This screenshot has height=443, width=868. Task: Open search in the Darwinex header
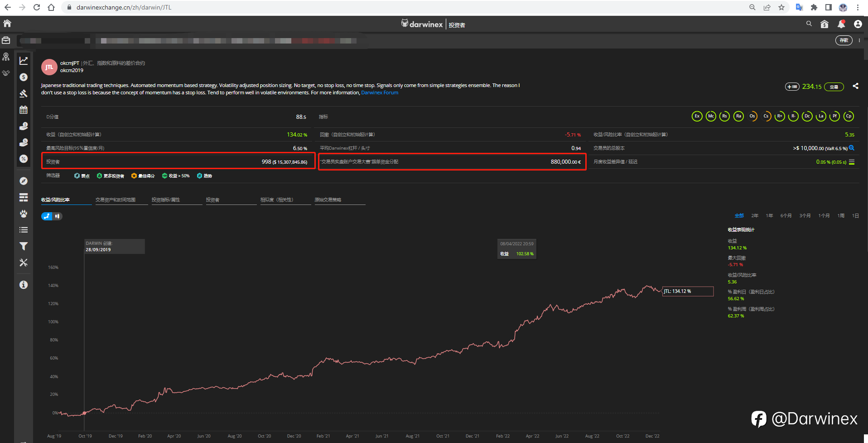pos(809,24)
